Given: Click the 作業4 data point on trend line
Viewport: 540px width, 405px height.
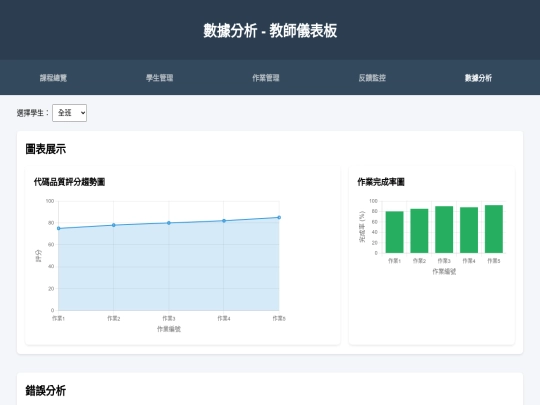Looking at the screenshot, I should pos(224,221).
